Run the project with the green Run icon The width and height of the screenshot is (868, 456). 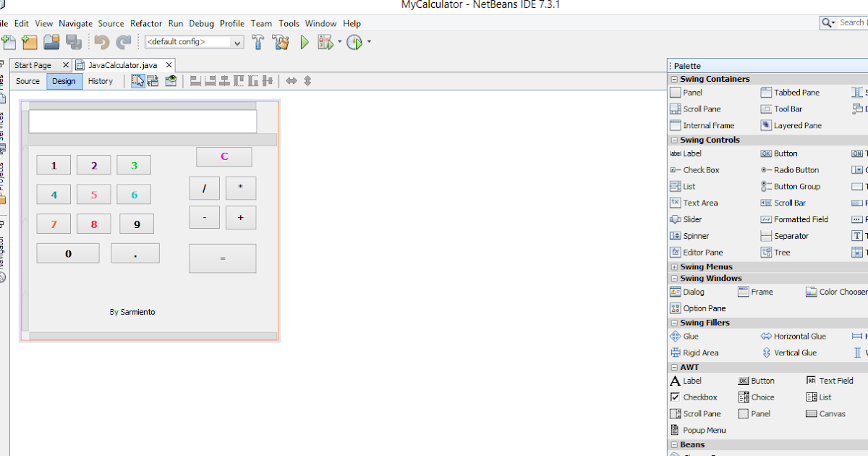pyautogui.click(x=304, y=42)
